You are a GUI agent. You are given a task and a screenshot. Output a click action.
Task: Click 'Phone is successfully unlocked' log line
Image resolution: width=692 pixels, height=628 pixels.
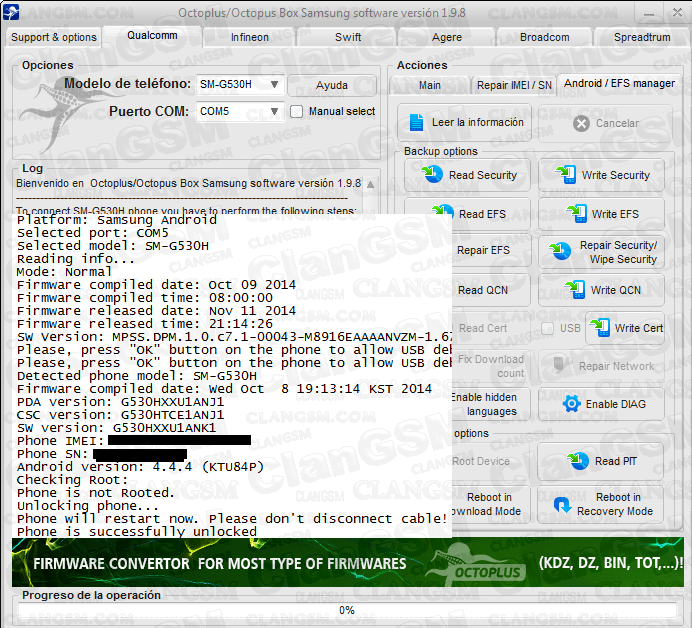coord(137,531)
